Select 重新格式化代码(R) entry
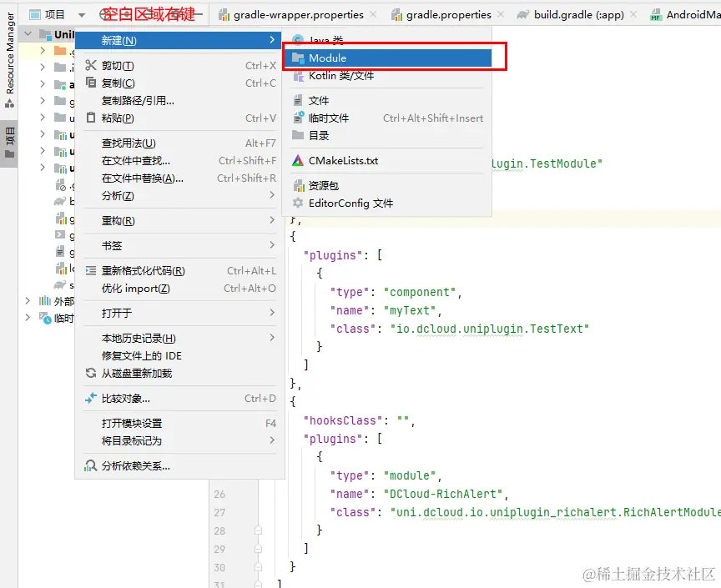Image resolution: width=721 pixels, height=588 pixels. (x=179, y=271)
